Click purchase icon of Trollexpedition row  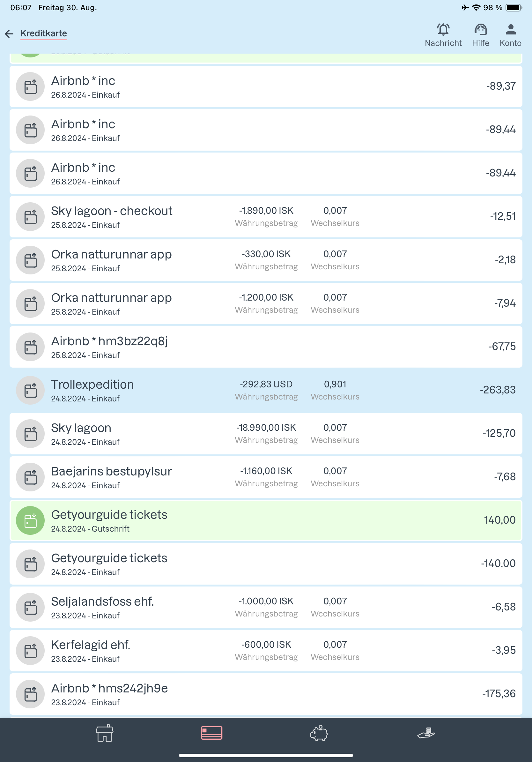[31, 390]
